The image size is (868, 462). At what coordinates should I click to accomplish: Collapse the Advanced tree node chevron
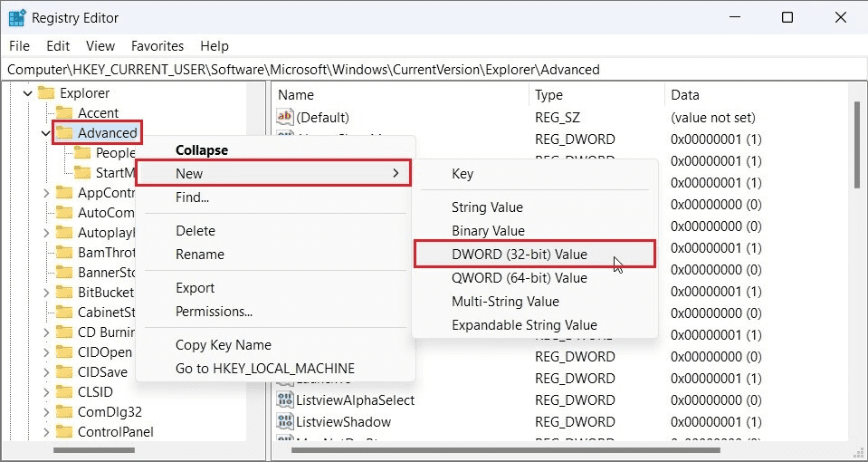[46, 133]
